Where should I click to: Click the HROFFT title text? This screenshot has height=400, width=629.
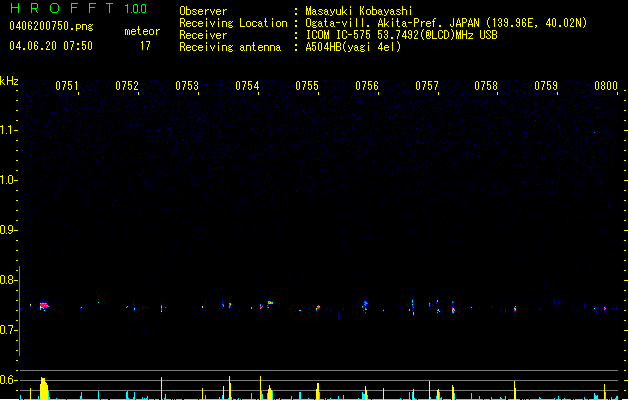[62, 8]
